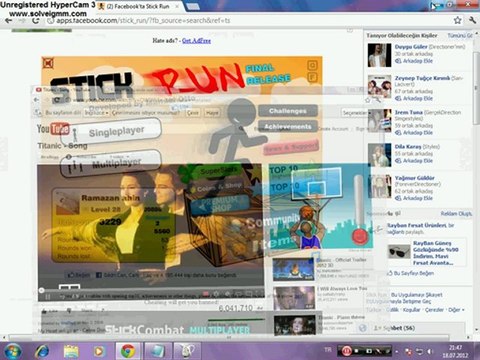Start a Multiplayer game
Screen dimensions: 480x360
coord(111,164)
